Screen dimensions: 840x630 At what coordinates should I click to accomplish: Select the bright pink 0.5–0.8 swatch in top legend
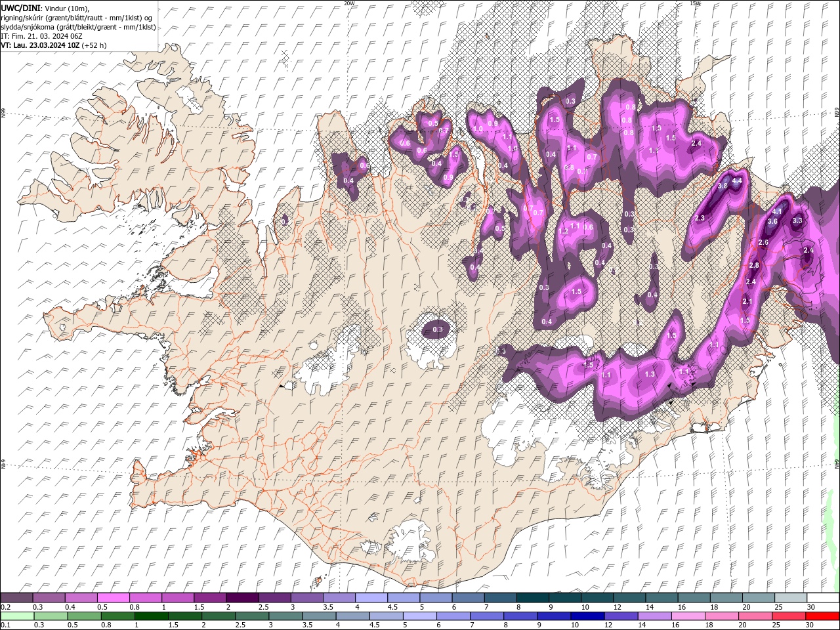pyautogui.click(x=113, y=598)
